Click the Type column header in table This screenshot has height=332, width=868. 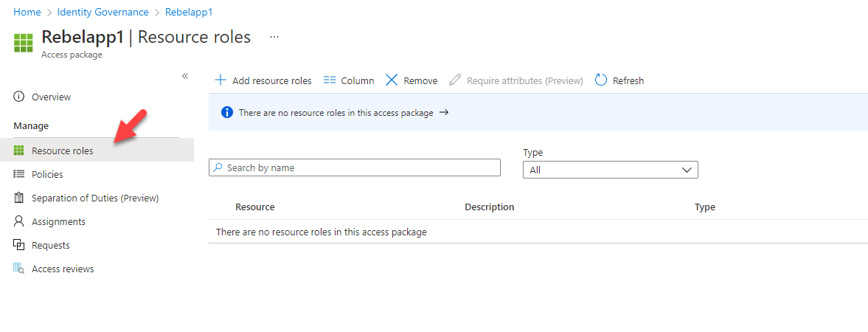pyautogui.click(x=705, y=207)
